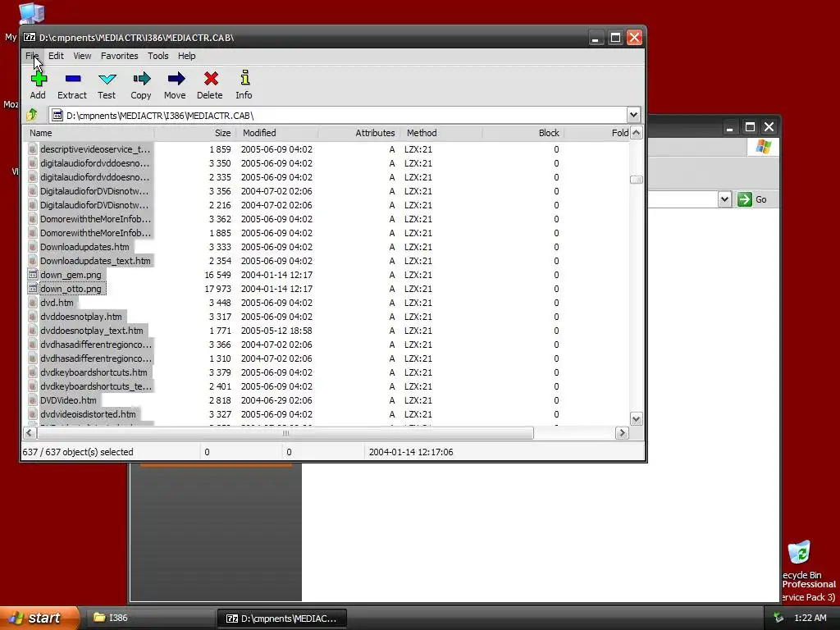This screenshot has height=630, width=840.
Task: Click size value 16 549
Action: [x=217, y=275]
